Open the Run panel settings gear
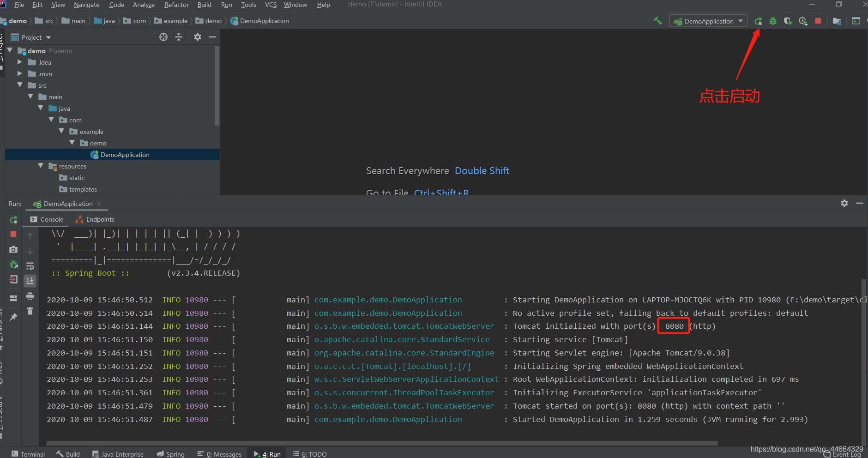868x458 pixels. (x=844, y=203)
